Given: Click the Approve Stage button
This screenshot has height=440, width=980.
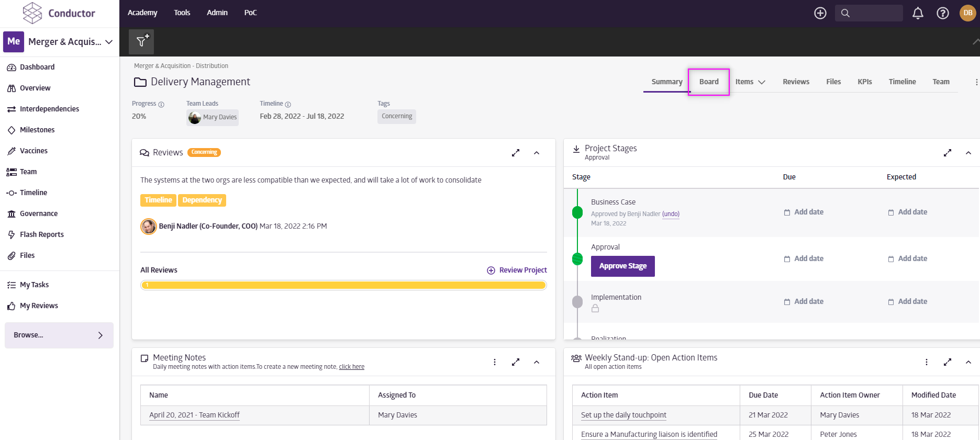Looking at the screenshot, I should (x=622, y=266).
